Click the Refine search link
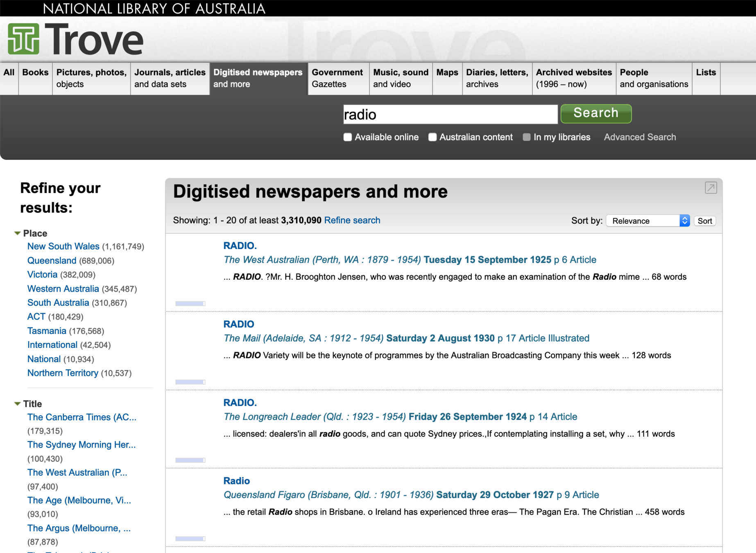The image size is (756, 553). point(352,220)
